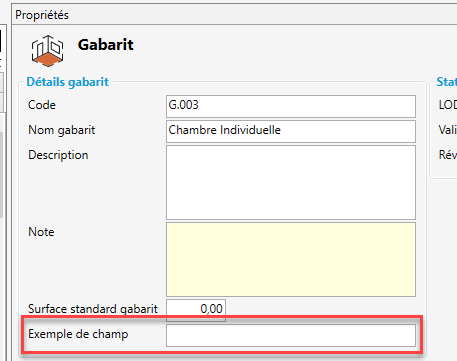This screenshot has height=361, width=457.
Task: Click the partially visible Rév label
Action: click(x=448, y=155)
